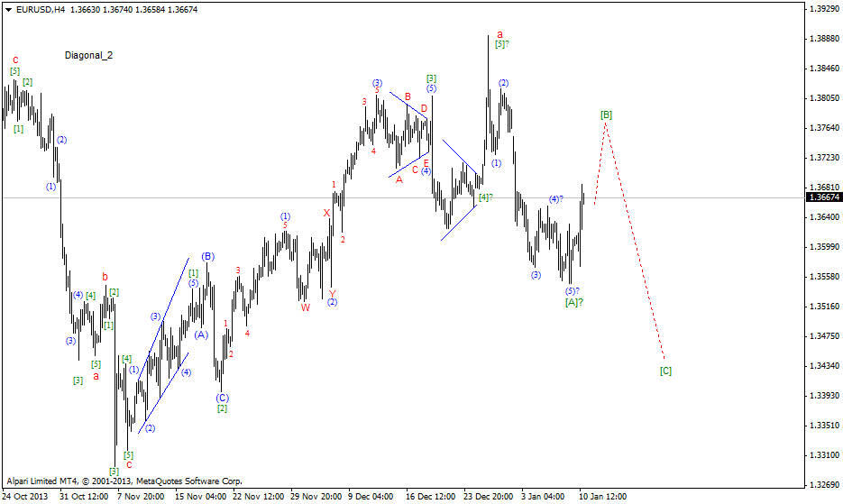Image resolution: width=843 pixels, height=504 pixels.
Task: Click the 1.35990 price axis value
Action: click(824, 247)
